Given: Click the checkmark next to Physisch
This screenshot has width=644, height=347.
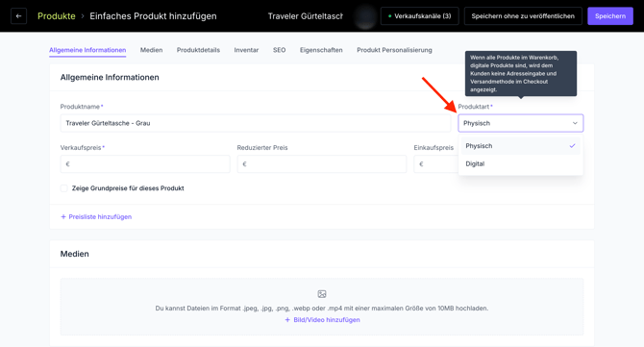Looking at the screenshot, I should (x=572, y=146).
